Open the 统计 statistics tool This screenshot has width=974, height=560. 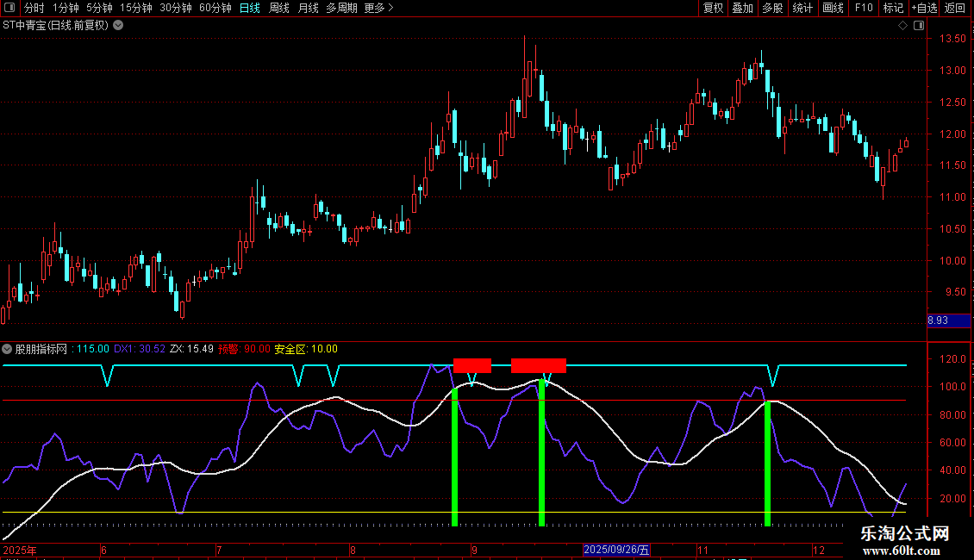pyautogui.click(x=802, y=8)
